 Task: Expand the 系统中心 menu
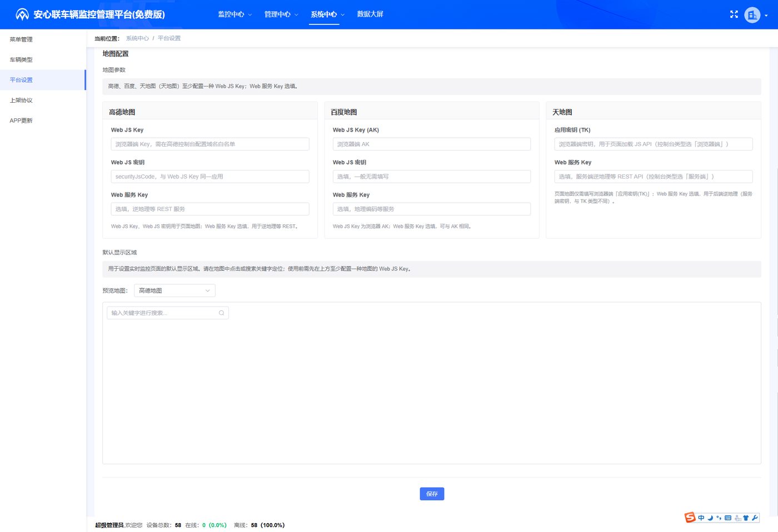click(x=328, y=14)
